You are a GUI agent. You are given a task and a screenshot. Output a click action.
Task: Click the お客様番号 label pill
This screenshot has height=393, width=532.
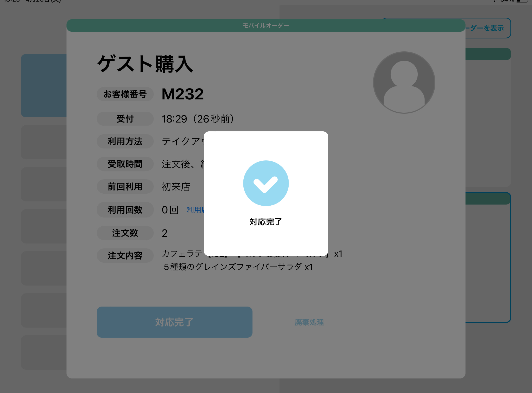[x=125, y=94]
